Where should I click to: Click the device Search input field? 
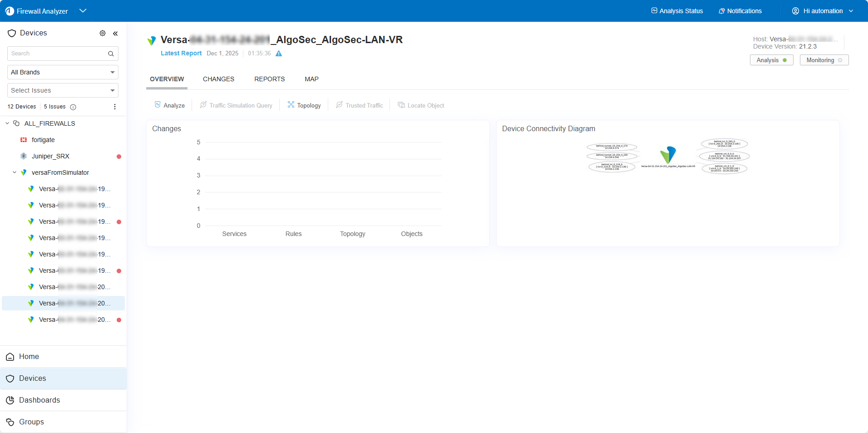(57, 54)
